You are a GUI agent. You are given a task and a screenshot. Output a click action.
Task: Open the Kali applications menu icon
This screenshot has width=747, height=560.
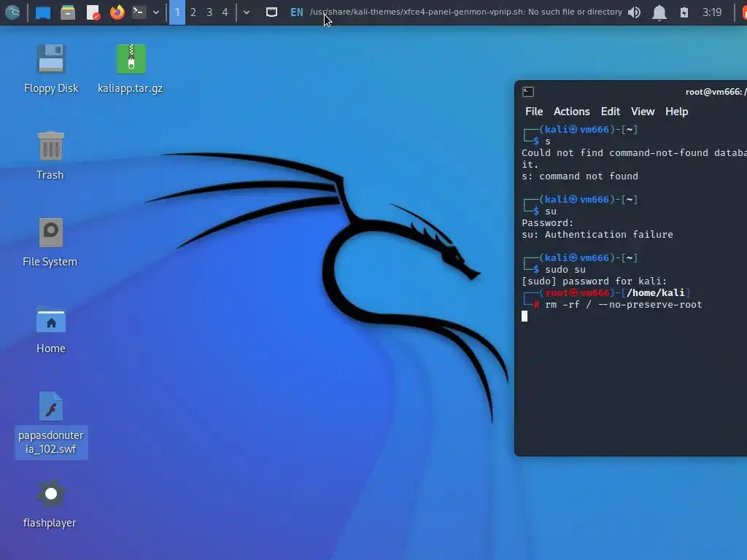point(12,12)
